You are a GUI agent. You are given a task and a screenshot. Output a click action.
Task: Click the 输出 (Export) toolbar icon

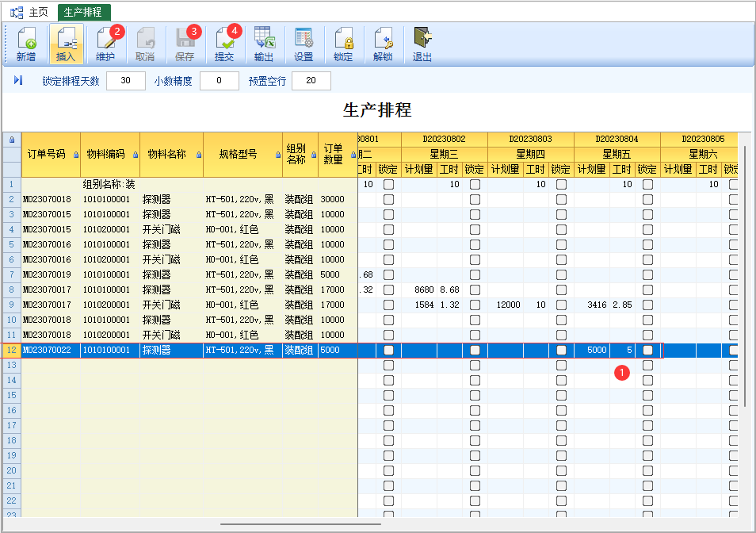264,44
